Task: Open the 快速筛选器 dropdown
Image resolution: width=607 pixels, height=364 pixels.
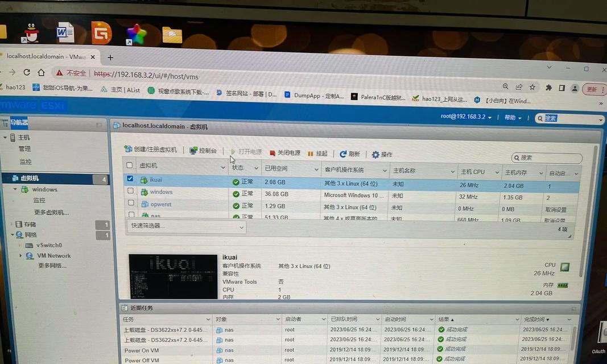Action: tap(186, 226)
